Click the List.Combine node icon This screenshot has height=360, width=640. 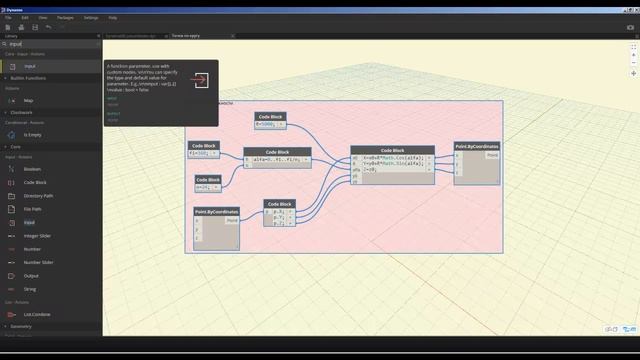click(x=11, y=315)
